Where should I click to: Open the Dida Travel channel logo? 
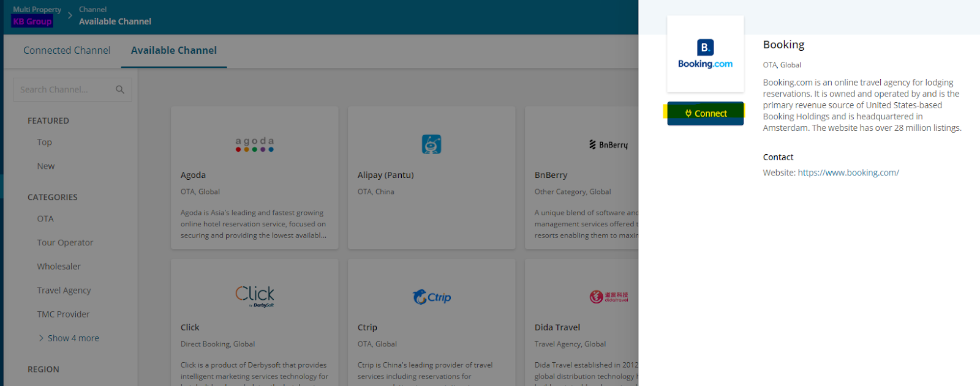point(609,297)
